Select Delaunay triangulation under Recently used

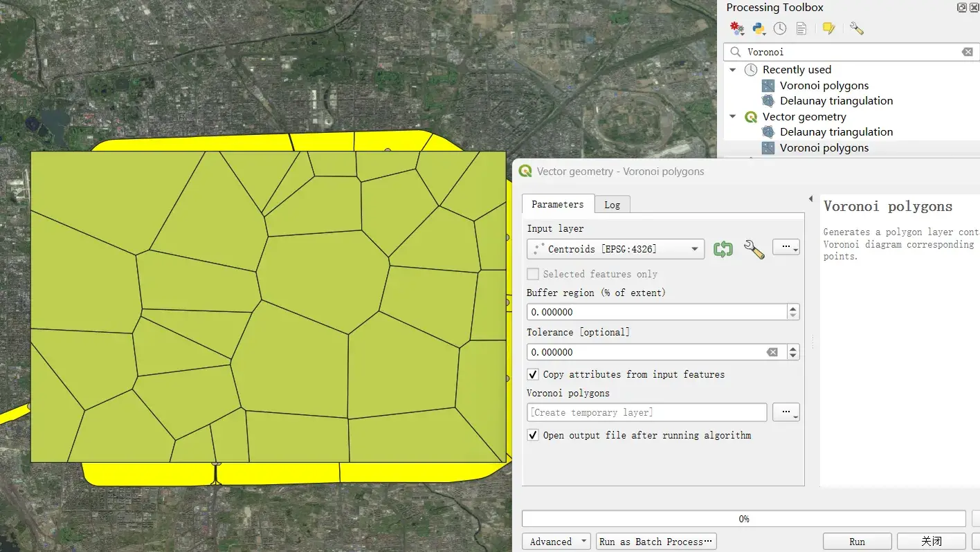836,101
